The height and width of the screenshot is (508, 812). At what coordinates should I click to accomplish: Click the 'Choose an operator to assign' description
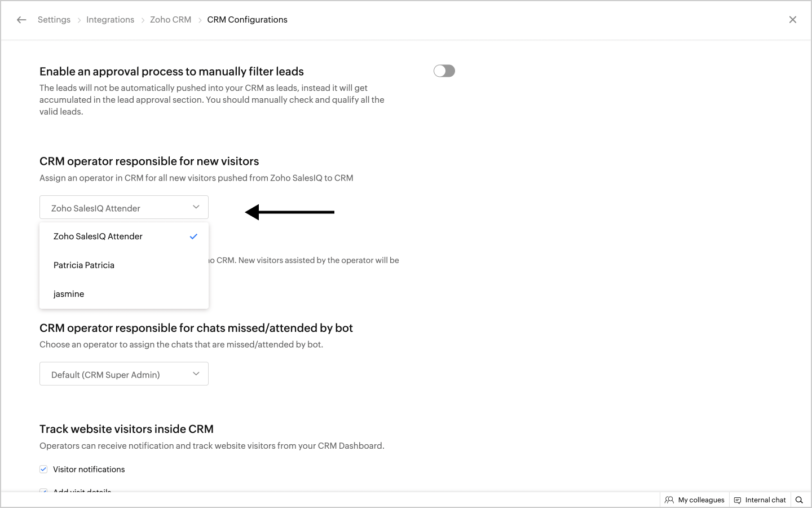(182, 344)
